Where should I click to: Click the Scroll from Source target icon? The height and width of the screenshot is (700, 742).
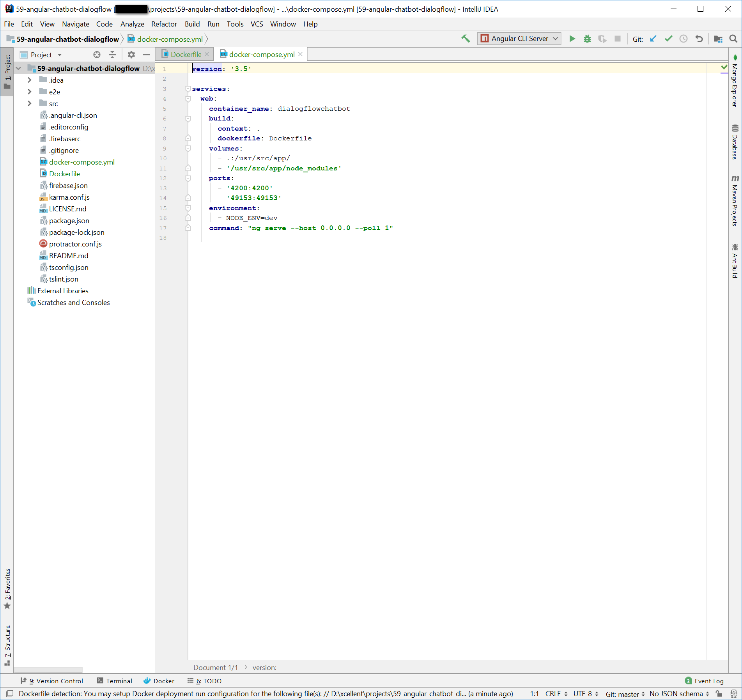[97, 55]
